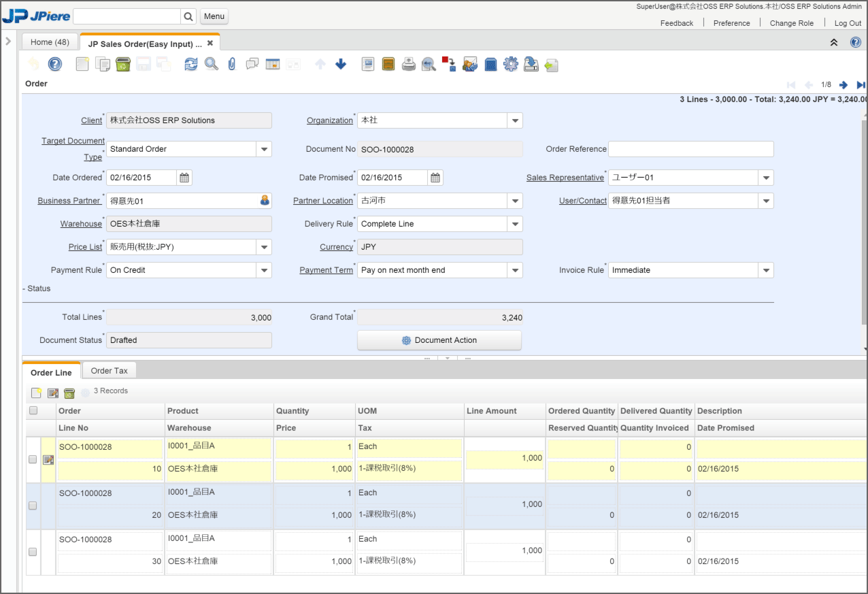
Task: Switch to the Home (48) tab
Action: [50, 42]
